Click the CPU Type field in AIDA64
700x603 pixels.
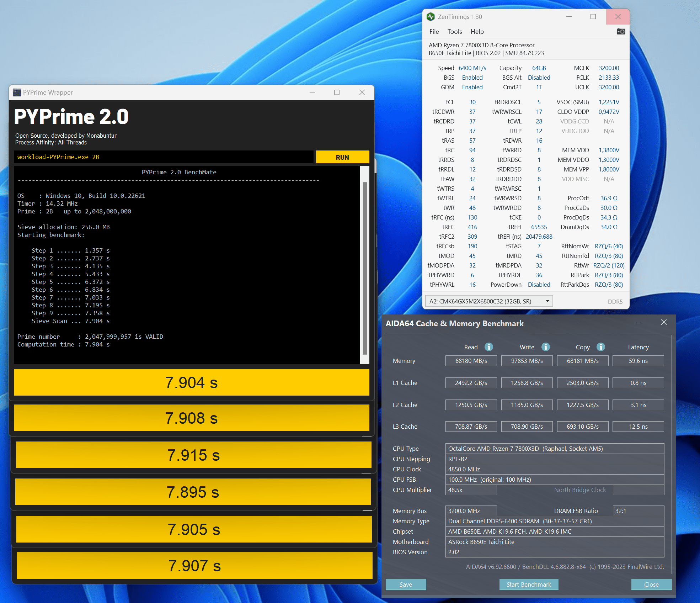click(555, 449)
